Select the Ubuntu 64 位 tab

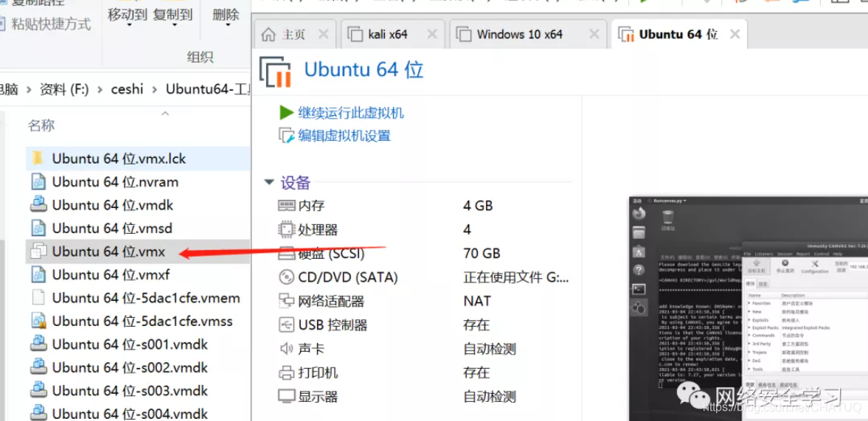coord(678,35)
